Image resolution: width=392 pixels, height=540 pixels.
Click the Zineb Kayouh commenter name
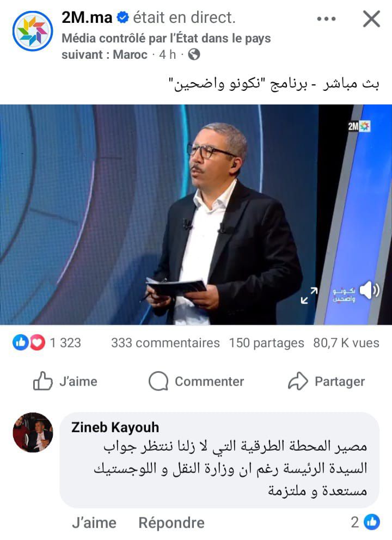(x=115, y=427)
